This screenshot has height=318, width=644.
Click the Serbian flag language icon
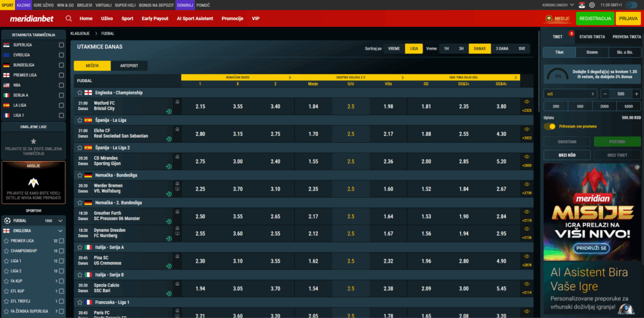[581, 4]
